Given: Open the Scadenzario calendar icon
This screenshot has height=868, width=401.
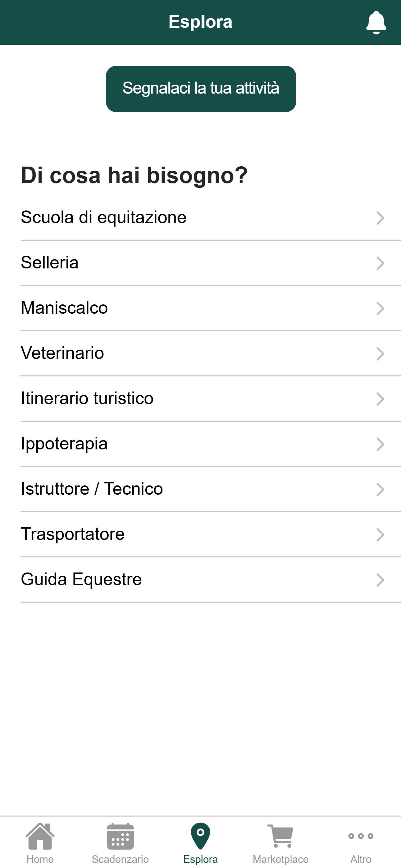Looking at the screenshot, I should pos(120,836).
